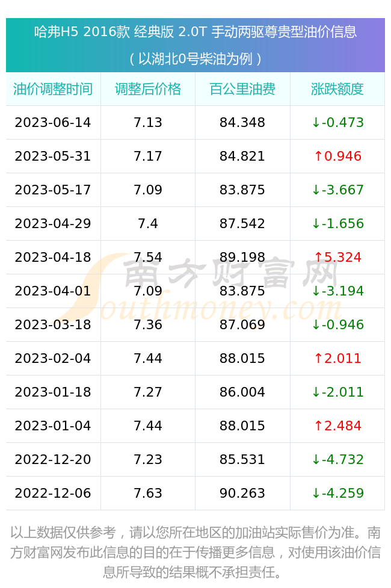Click the change value ↑2.011
The height and width of the screenshot is (588, 391).
[x=338, y=359]
